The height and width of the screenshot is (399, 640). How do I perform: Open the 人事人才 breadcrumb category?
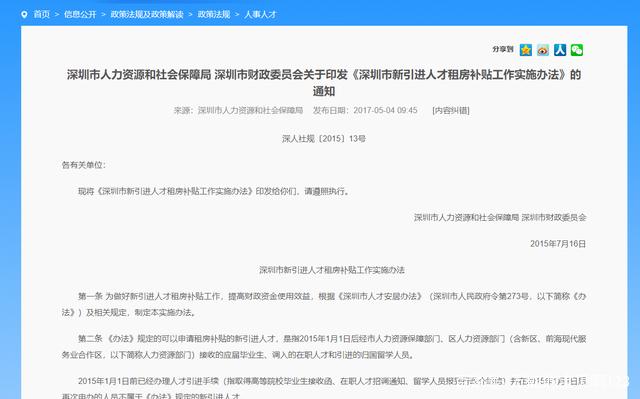pyautogui.click(x=260, y=15)
